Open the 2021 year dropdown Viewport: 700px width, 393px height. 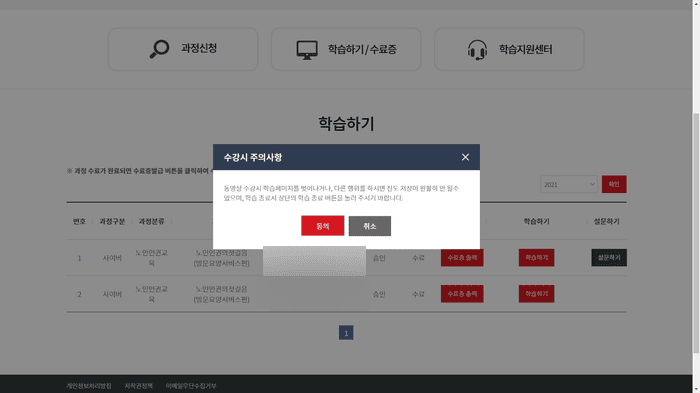click(569, 184)
